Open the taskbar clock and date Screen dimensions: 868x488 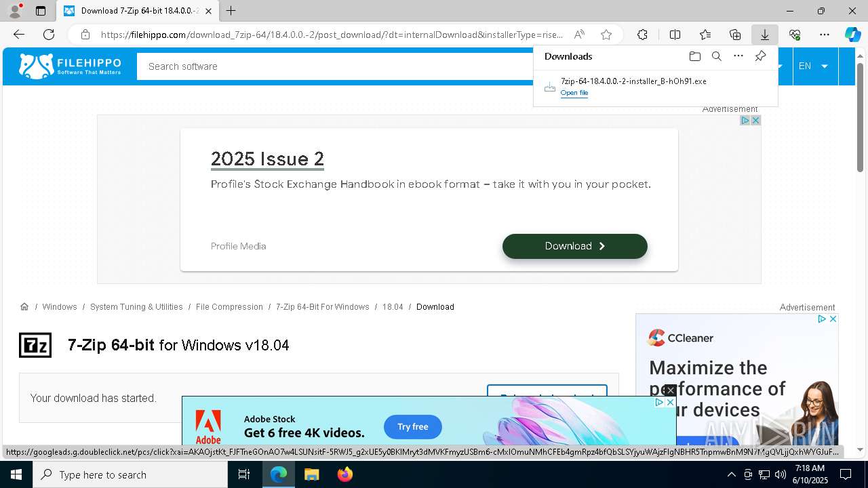pyautogui.click(x=810, y=474)
